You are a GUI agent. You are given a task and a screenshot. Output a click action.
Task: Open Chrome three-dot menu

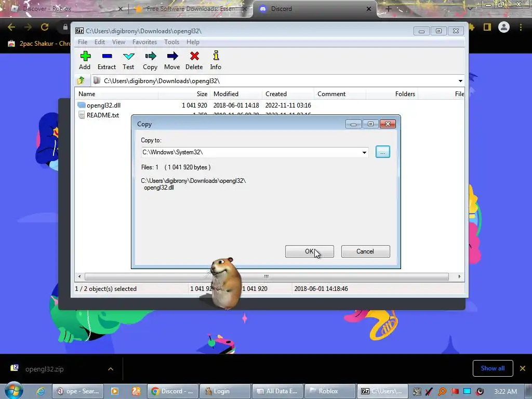click(521, 27)
